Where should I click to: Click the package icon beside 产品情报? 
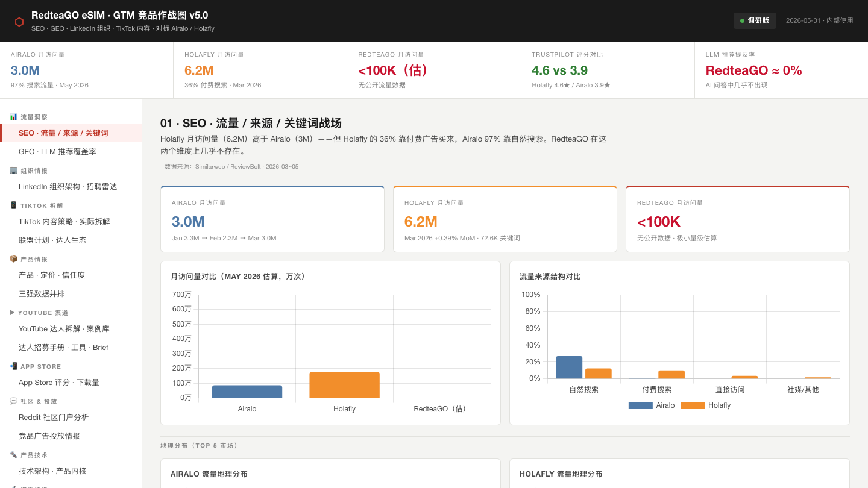click(x=13, y=259)
